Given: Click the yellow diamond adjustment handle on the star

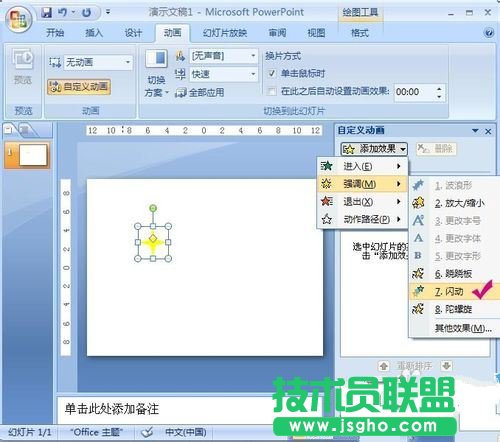Looking at the screenshot, I should (153, 238).
